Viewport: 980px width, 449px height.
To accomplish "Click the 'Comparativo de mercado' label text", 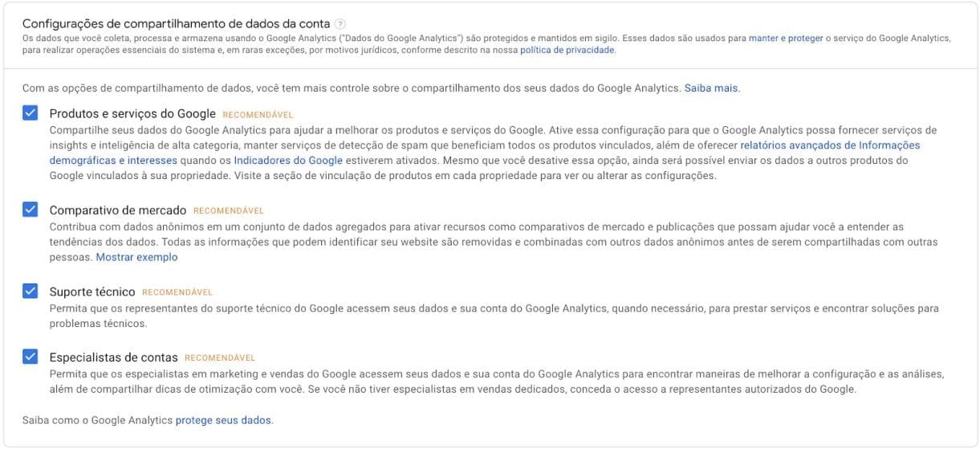I will pyautogui.click(x=118, y=210).
